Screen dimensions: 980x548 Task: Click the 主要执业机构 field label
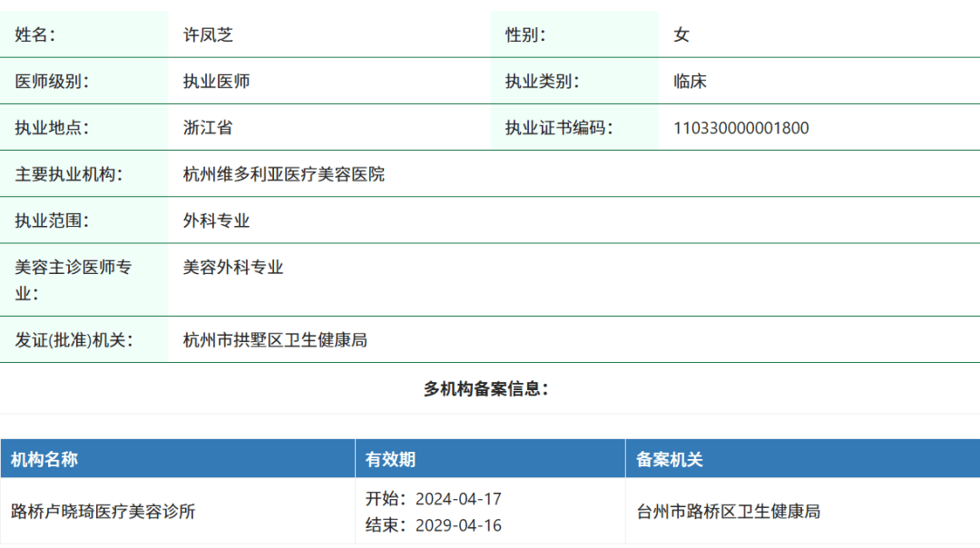click(69, 174)
